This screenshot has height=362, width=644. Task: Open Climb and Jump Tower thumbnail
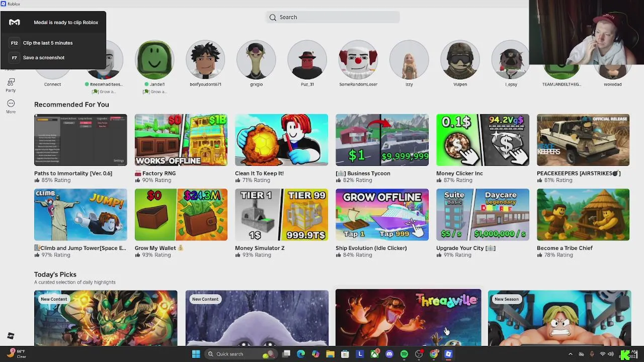(80, 215)
